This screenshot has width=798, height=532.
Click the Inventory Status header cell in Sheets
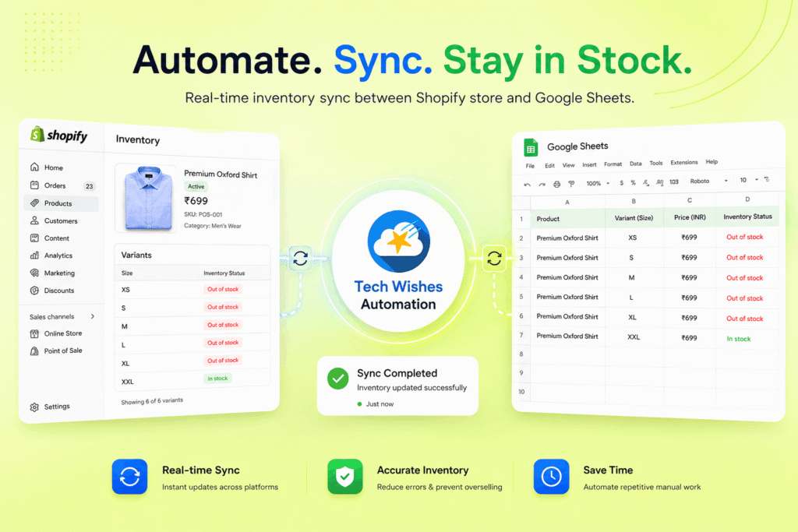(x=747, y=217)
